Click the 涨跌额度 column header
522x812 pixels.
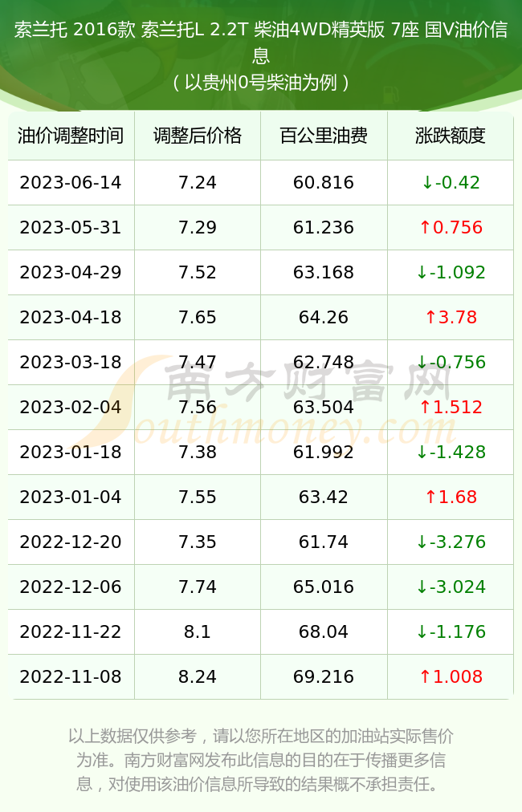[x=451, y=136]
